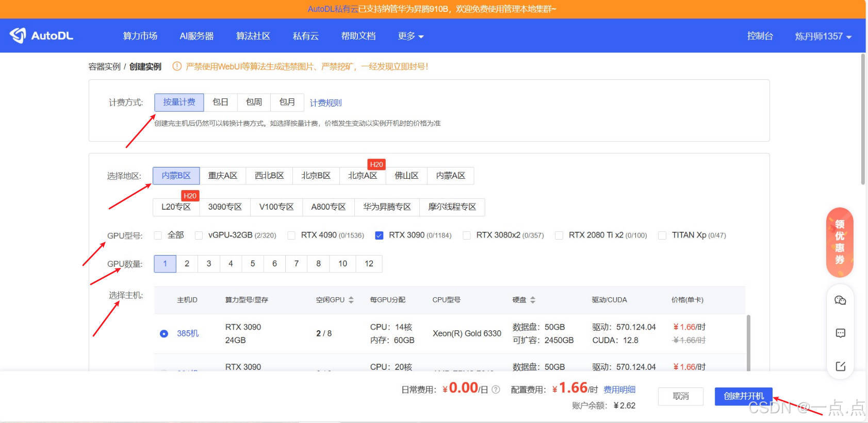Select 按量计费 billing mode
This screenshot has width=868, height=423.
179,102
